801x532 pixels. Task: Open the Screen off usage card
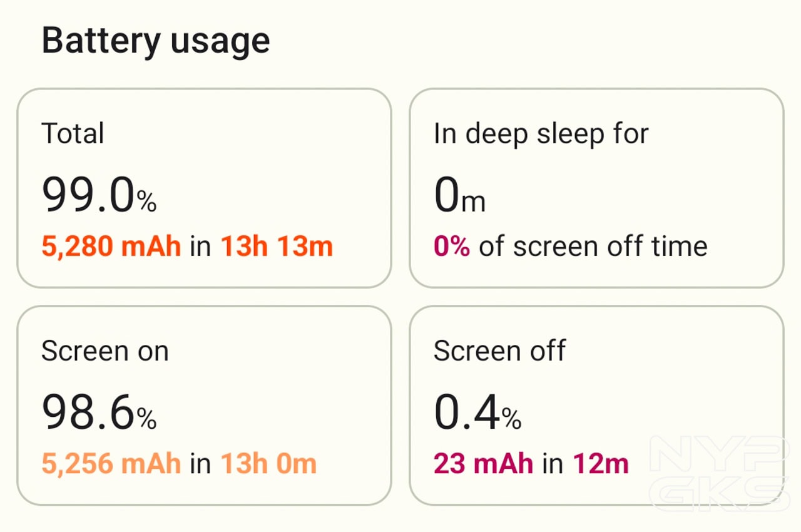click(x=596, y=405)
